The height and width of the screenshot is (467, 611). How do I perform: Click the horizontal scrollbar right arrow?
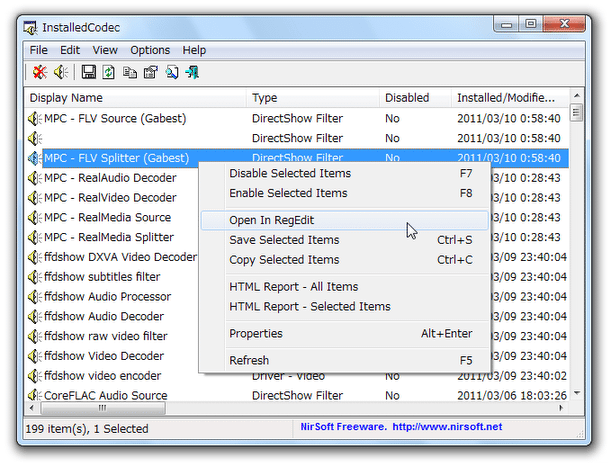tap(561, 408)
